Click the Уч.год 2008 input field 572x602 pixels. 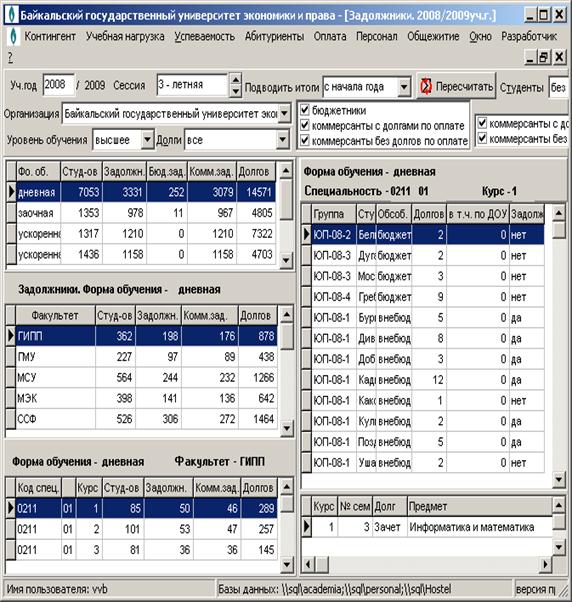pos(58,85)
